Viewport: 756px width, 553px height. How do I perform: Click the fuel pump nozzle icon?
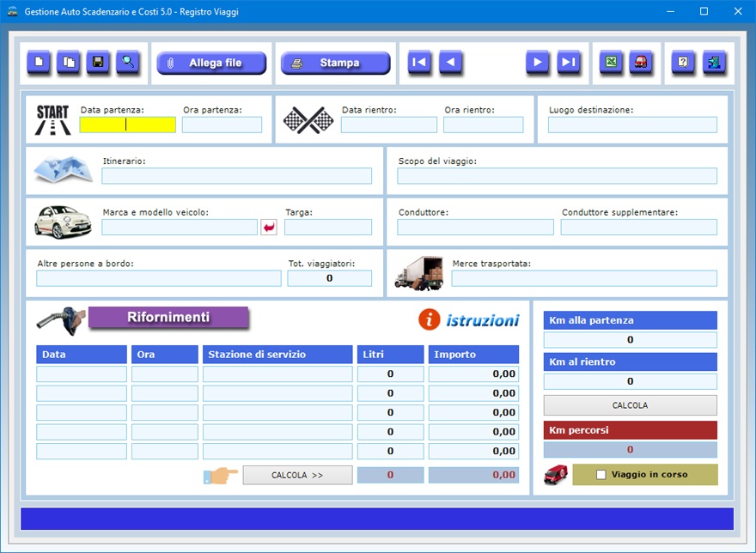point(61,320)
